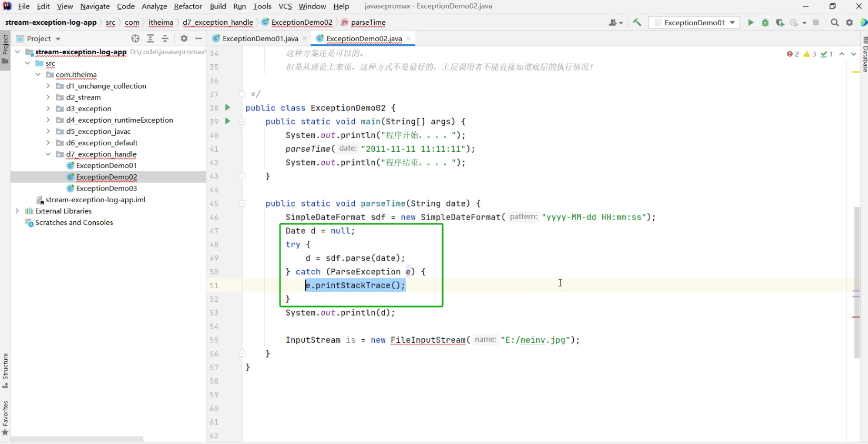Image resolution: width=868 pixels, height=444 pixels.
Task: Open the File menu
Action: (x=24, y=6)
